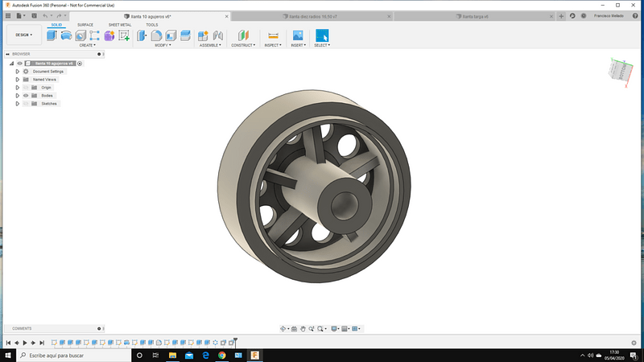Click the Look At icon in navigation bar
Image resolution: width=644 pixels, height=362 pixels.
[294, 329]
